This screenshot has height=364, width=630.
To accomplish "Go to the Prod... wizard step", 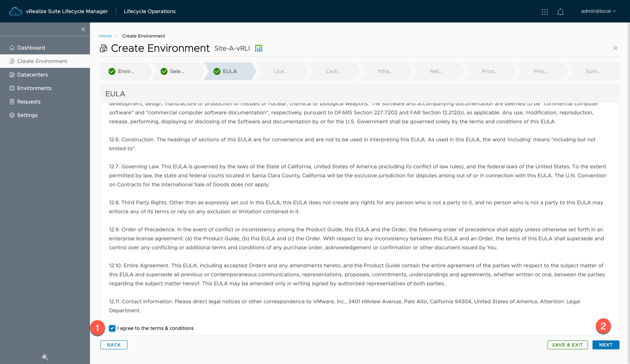I will [x=490, y=71].
